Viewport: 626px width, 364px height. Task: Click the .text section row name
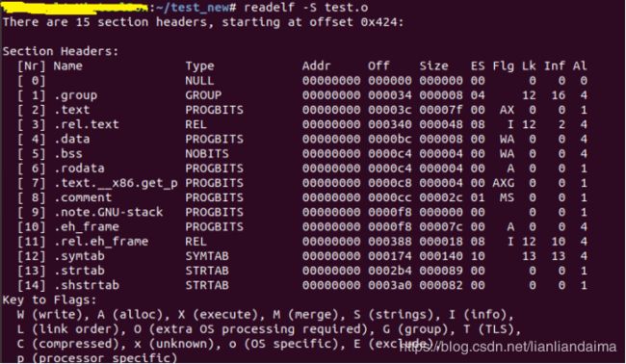[72, 110]
